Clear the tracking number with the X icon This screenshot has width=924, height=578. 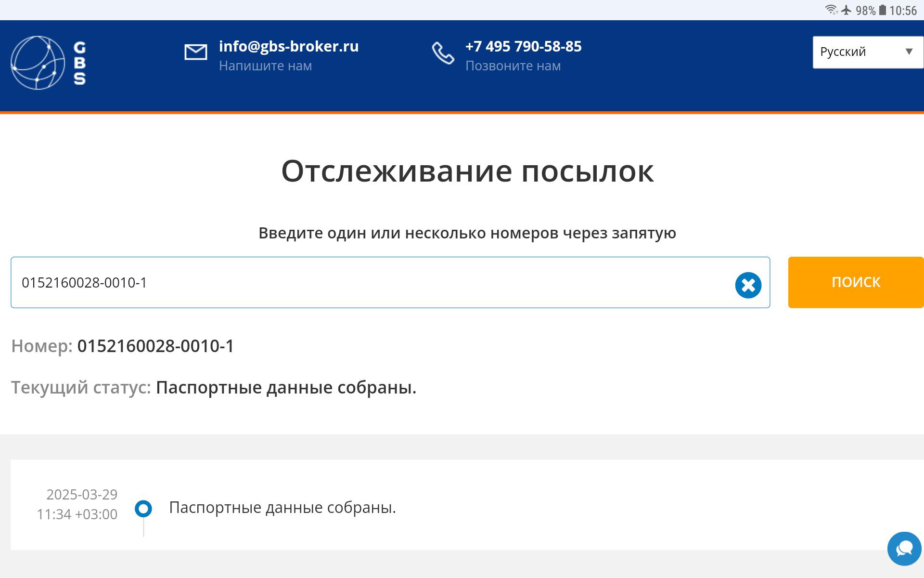748,285
